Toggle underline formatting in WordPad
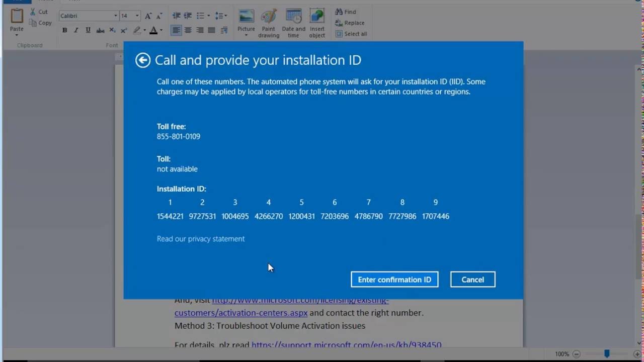 pos(88,30)
